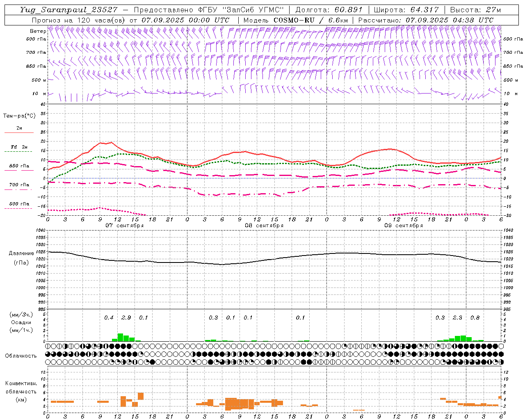Click the tallest green precipitation bar on 07 сентября
This screenshot has height=420, width=525.
click(x=121, y=337)
